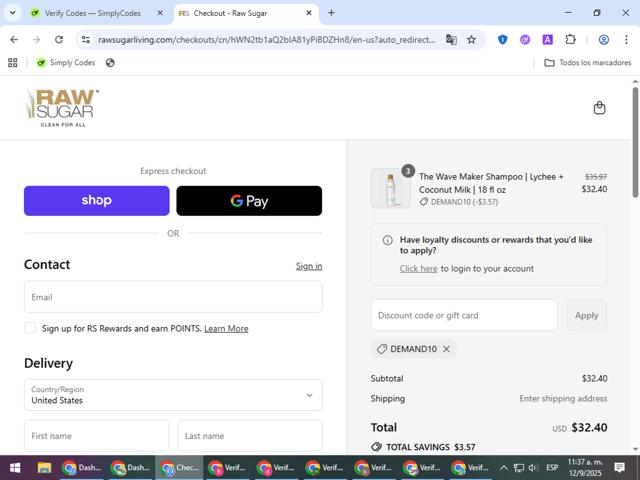Focus the Discount code or gift card field

[464, 316]
